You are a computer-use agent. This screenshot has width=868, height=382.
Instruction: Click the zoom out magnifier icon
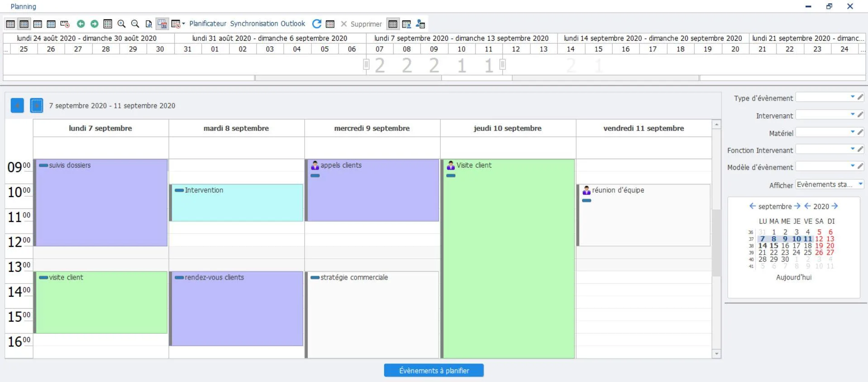click(x=135, y=24)
